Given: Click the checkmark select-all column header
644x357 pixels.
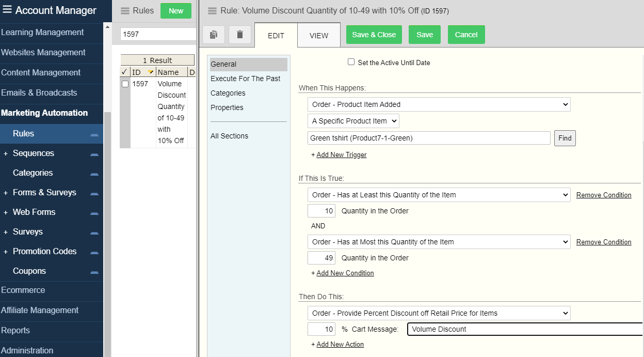Looking at the screenshot, I should pyautogui.click(x=125, y=72).
